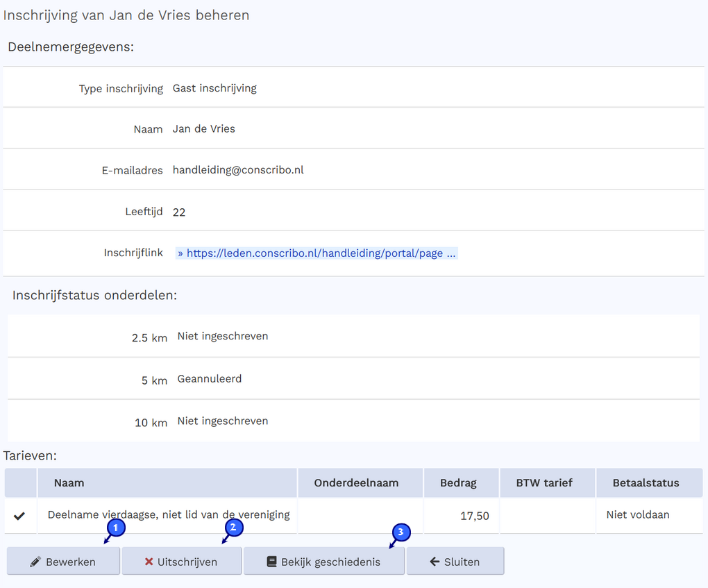
Task: Click the pencil icon on Bewerken
Action: (36, 562)
